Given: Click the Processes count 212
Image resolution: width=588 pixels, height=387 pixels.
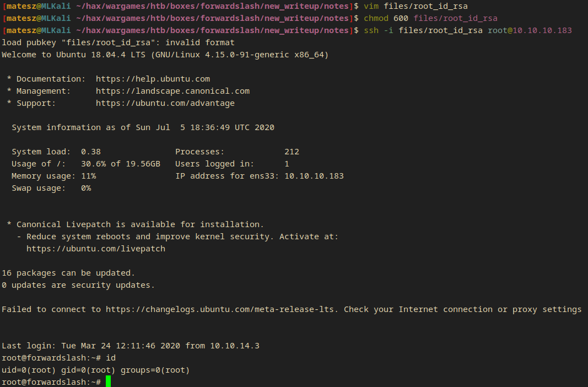Looking at the screenshot, I should tap(292, 152).
